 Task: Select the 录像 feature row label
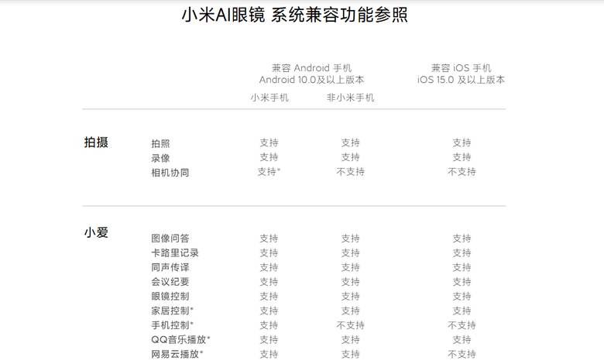[x=160, y=158]
